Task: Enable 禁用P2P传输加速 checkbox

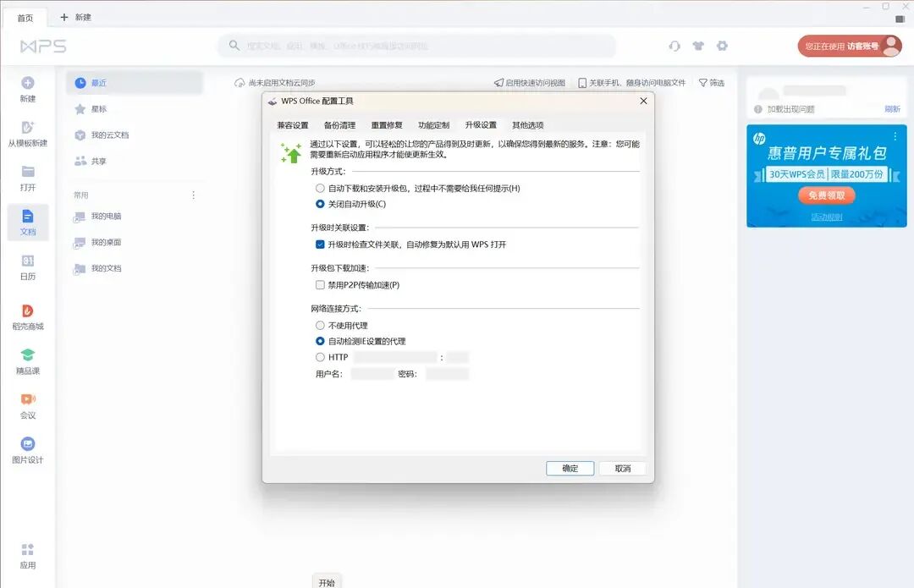Action: point(320,285)
